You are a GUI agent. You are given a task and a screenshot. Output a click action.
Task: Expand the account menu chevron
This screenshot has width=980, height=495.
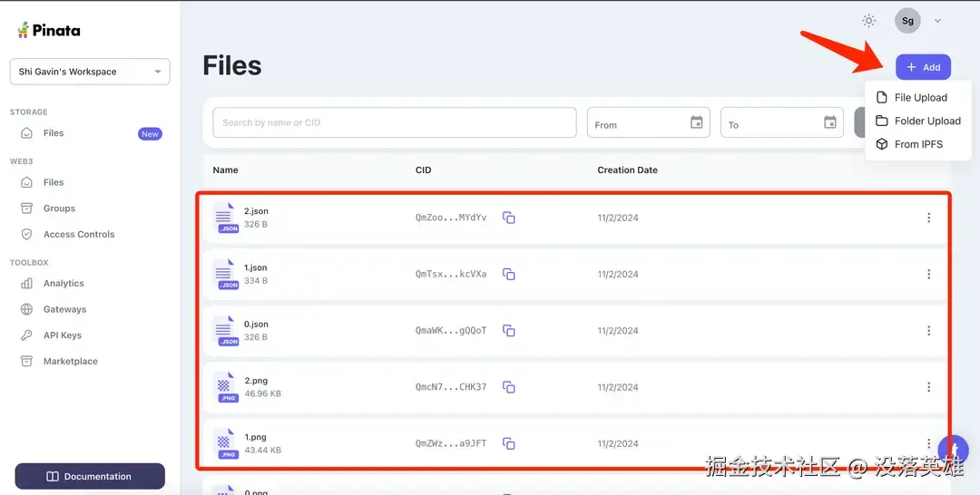937,21
